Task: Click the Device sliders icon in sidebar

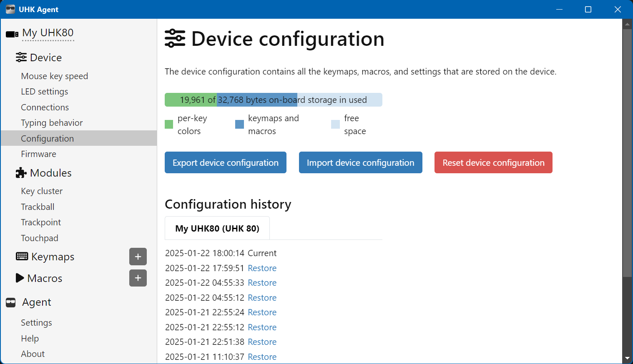Action: 21,57
